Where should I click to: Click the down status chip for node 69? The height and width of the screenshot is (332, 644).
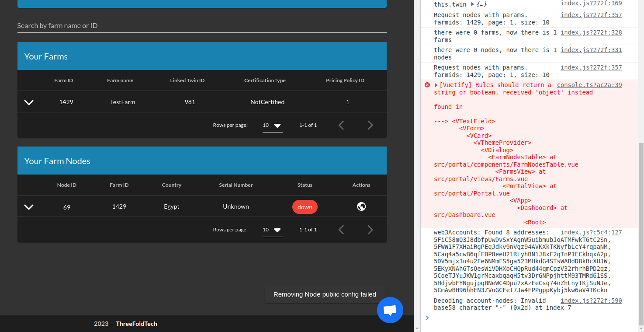pos(305,206)
